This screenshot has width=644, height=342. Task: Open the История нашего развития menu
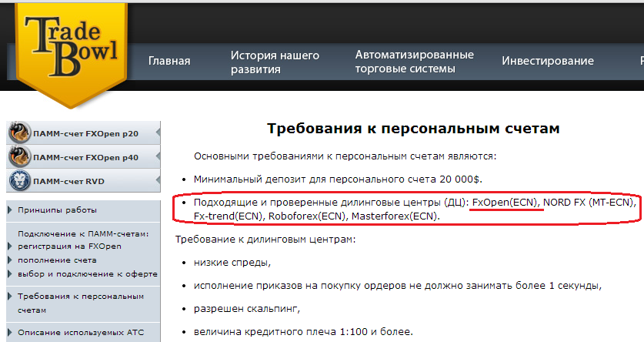275,62
